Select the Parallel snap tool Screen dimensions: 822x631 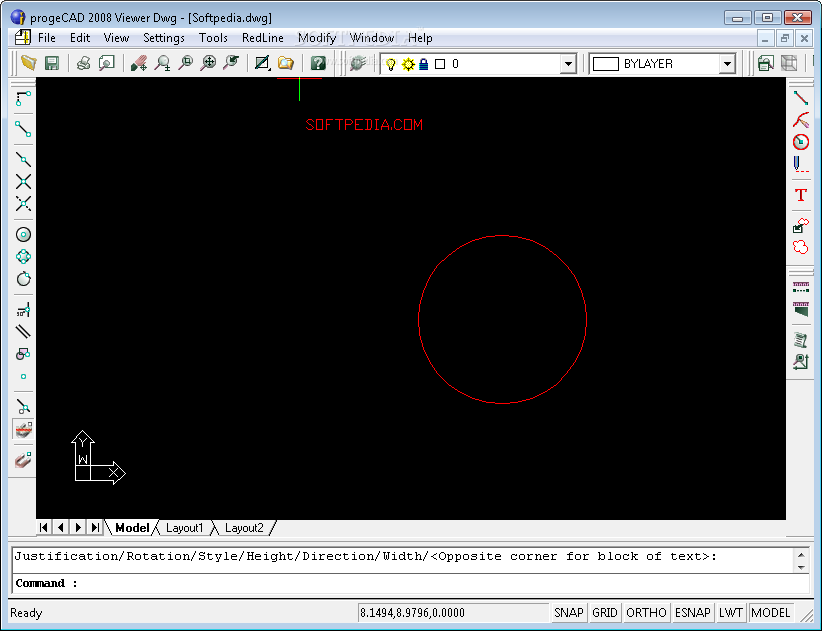pos(23,332)
